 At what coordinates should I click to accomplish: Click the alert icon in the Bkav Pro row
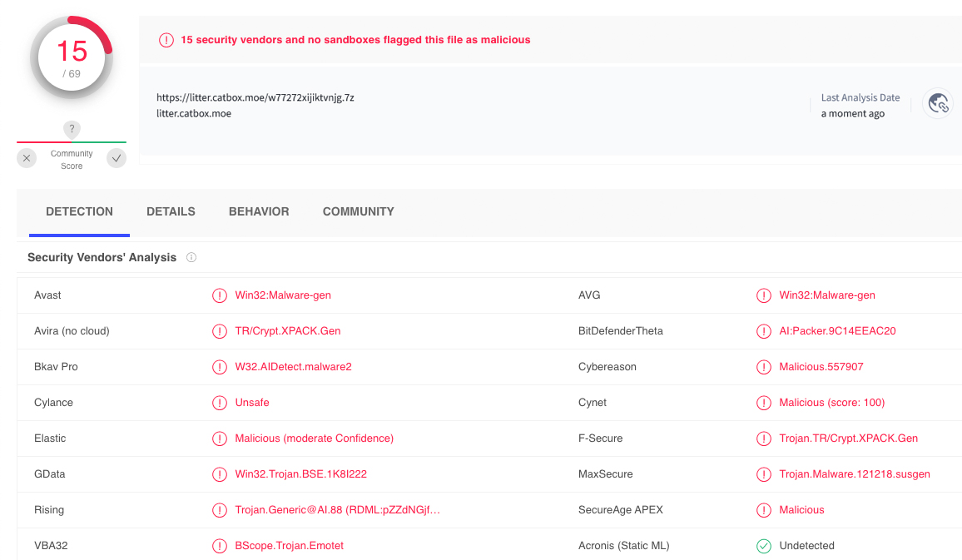[220, 367]
